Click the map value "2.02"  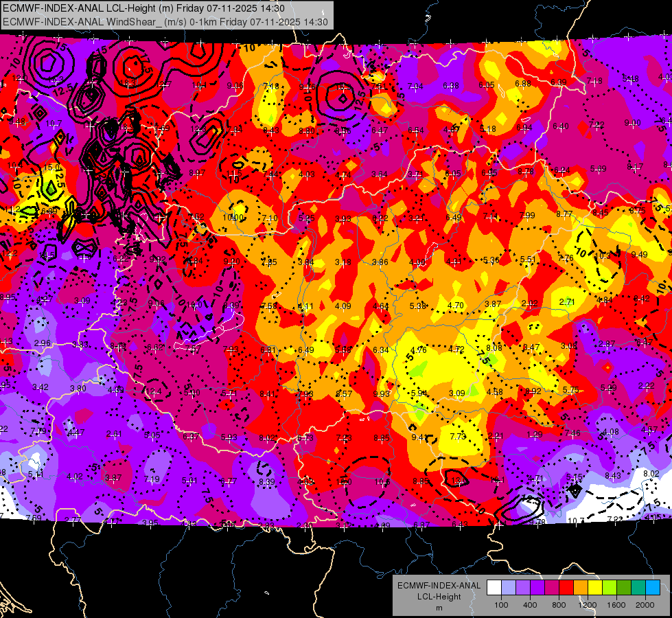point(530,304)
